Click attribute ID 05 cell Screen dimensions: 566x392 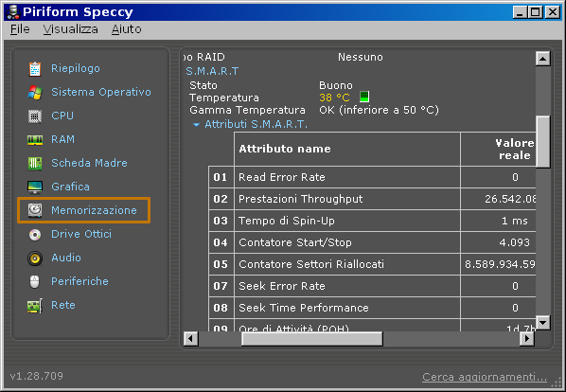tap(221, 264)
